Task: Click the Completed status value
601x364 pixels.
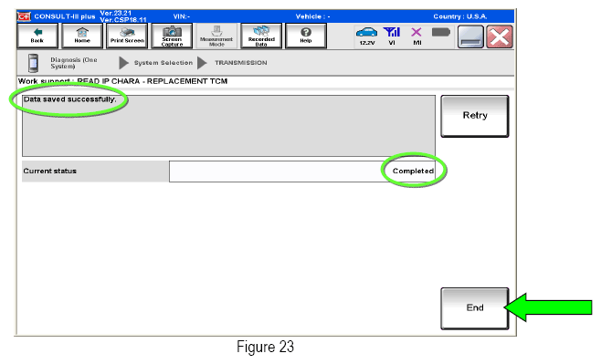Action: [413, 172]
